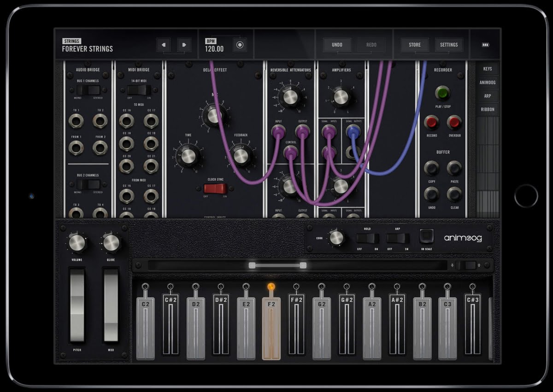The image size is (553, 392).
Task: Toggle the Arp off/on switch
Action: (x=398, y=238)
